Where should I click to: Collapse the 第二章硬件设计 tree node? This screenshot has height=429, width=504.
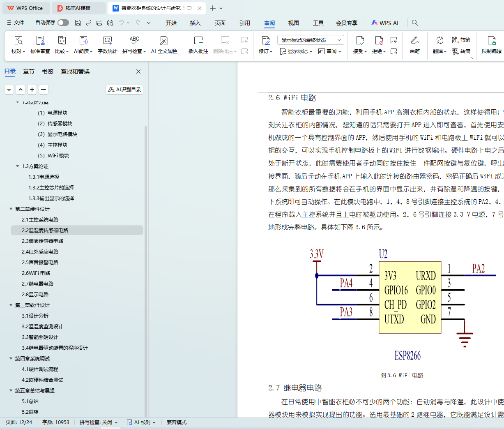(x=11, y=209)
